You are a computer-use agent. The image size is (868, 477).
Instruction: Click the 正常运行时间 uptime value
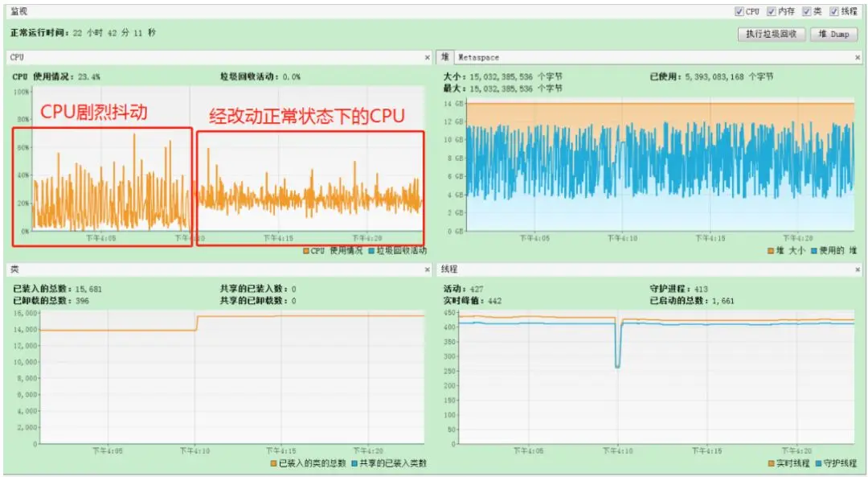point(114,33)
